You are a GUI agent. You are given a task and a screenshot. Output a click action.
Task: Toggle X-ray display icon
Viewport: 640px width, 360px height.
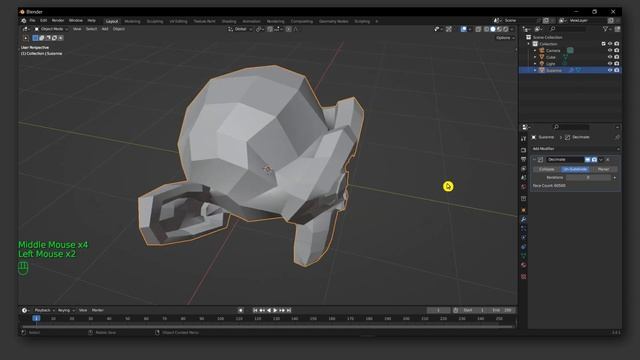(478, 29)
